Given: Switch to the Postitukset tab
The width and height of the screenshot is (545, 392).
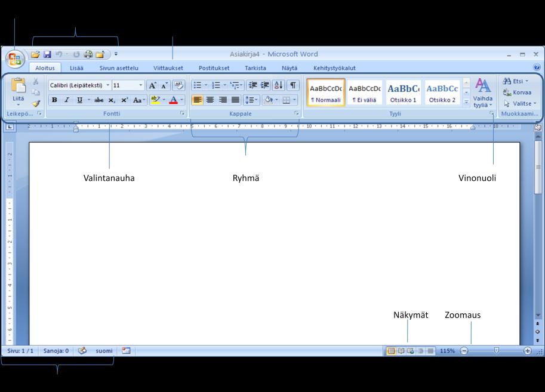Looking at the screenshot, I should coord(214,68).
